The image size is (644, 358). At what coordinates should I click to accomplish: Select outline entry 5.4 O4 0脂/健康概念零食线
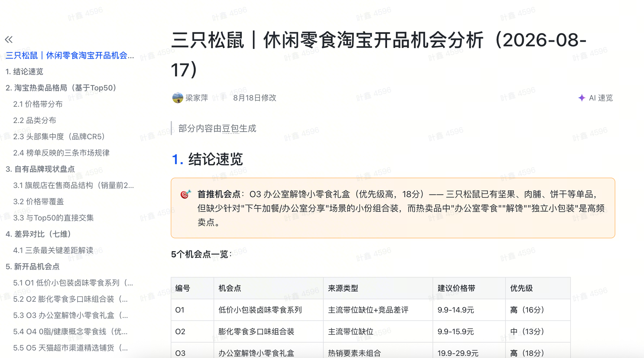[x=70, y=332]
